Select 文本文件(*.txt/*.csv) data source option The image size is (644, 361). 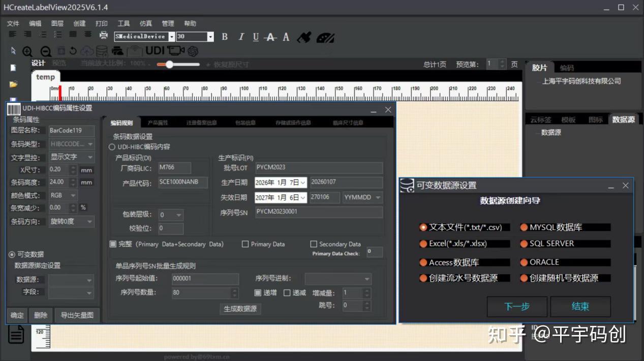tap(423, 227)
